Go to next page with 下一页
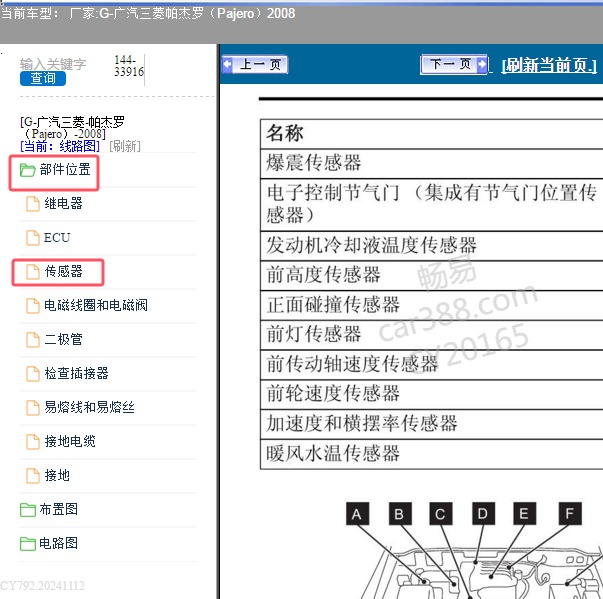The width and height of the screenshot is (603, 599). 454,64
